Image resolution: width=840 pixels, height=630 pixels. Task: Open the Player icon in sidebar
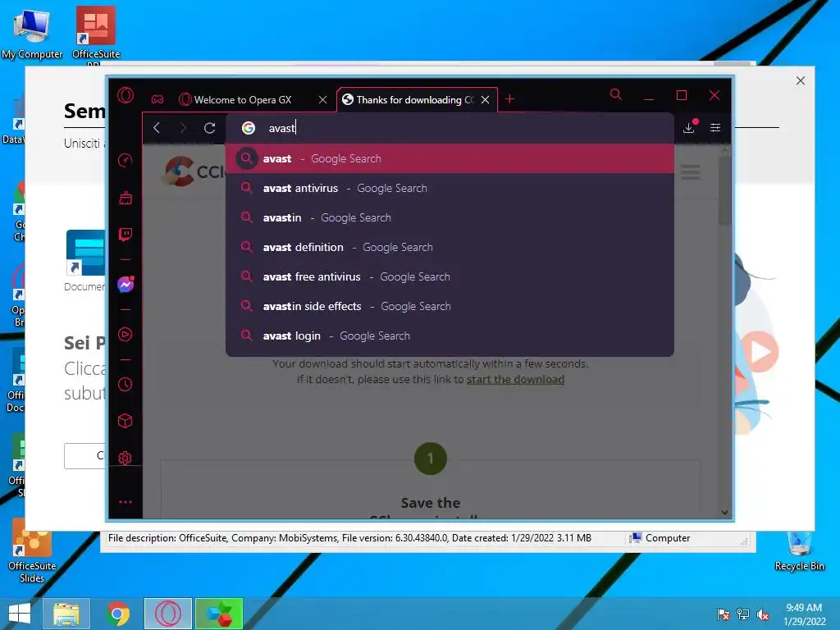126,335
